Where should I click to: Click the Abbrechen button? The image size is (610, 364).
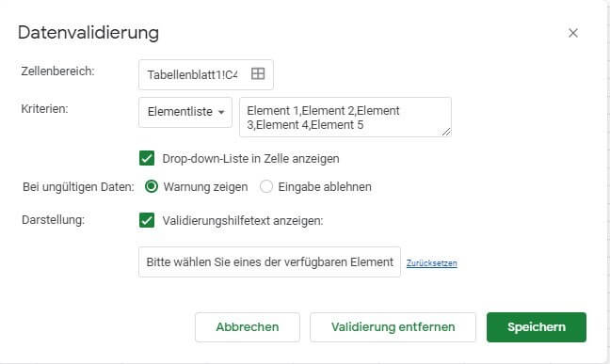point(248,327)
